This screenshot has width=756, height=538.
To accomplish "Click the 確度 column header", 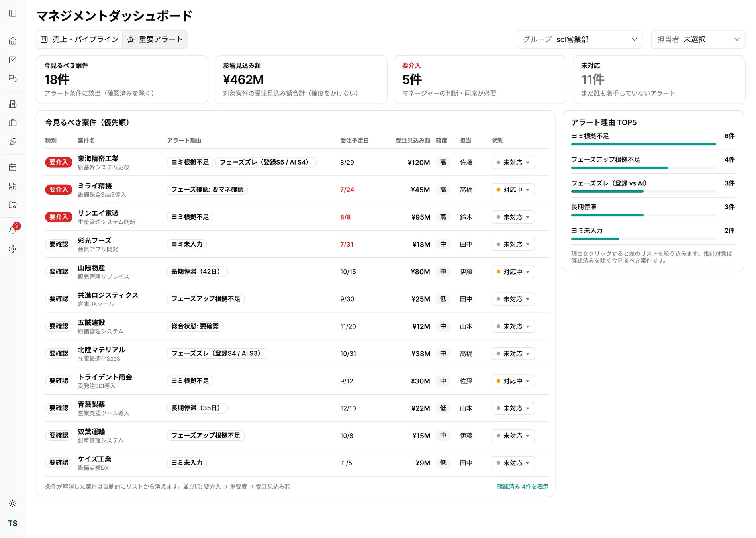I will coord(441,141).
